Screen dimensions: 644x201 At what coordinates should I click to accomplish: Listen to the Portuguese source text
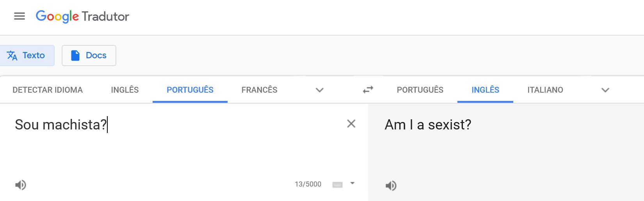click(21, 185)
